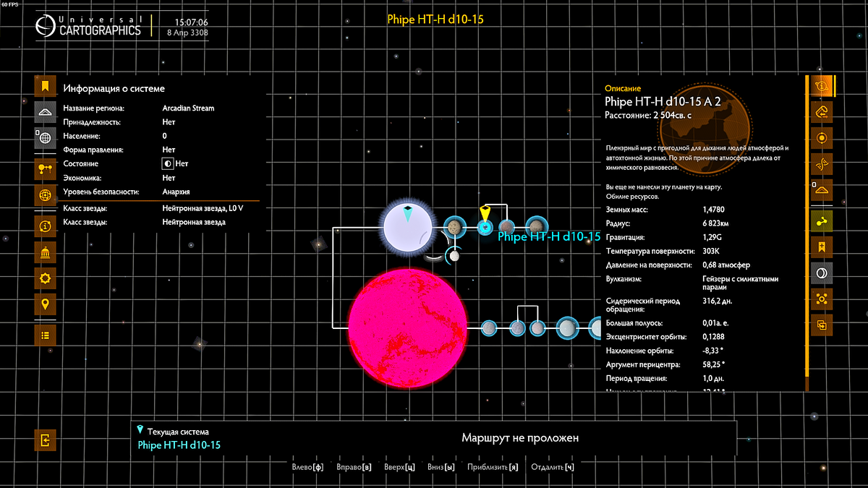Click the 'Приблизить[я]' zoom in hint

click(x=493, y=467)
